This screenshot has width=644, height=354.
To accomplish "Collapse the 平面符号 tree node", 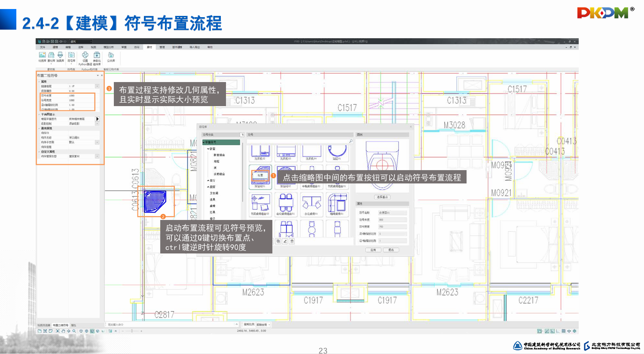I will 204,142.
